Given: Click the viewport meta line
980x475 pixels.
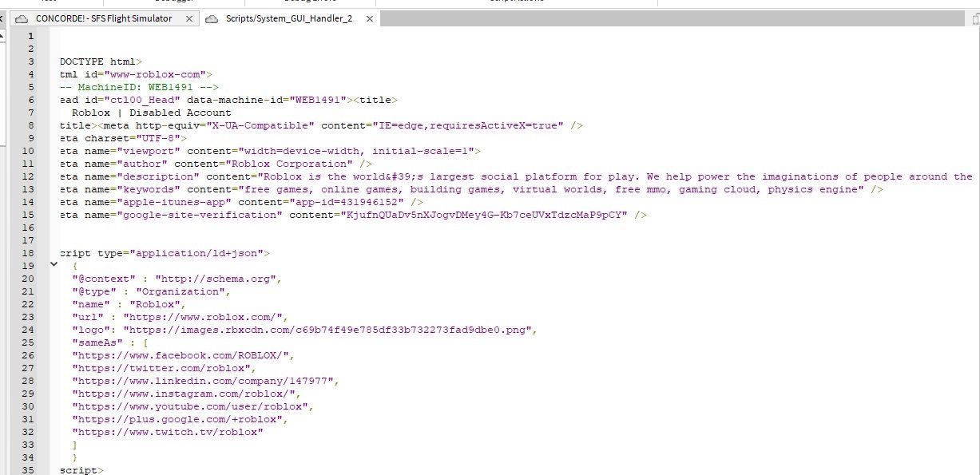Looking at the screenshot, I should tap(270, 151).
